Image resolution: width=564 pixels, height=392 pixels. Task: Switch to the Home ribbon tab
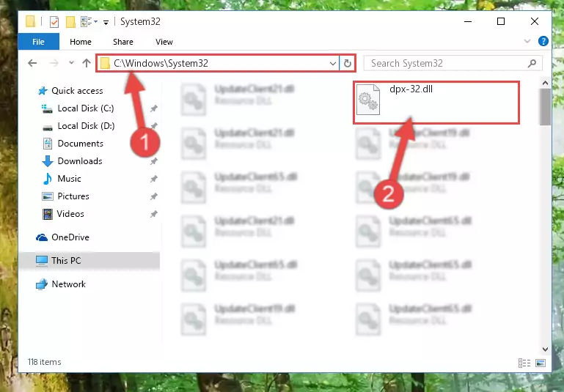click(x=81, y=42)
